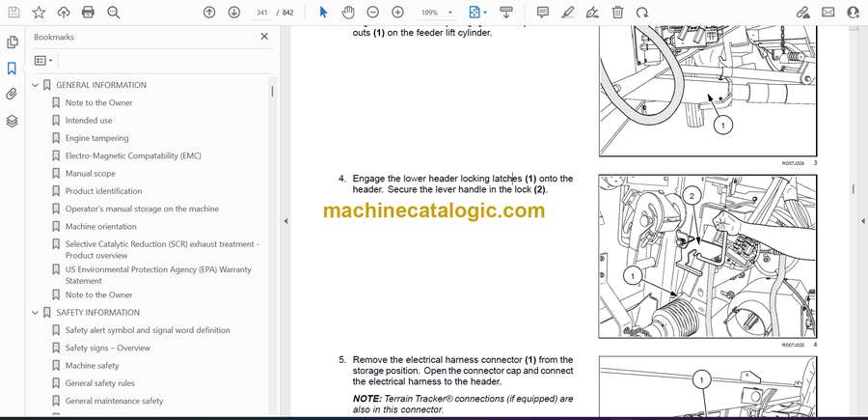Open the bookmarks options menu

click(43, 61)
